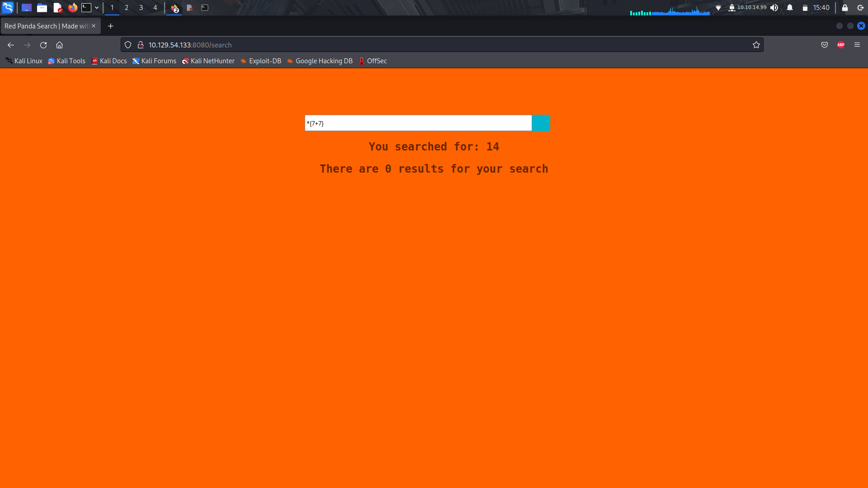Save the page to Pocket
This screenshot has height=488, width=868.
[x=824, y=45]
